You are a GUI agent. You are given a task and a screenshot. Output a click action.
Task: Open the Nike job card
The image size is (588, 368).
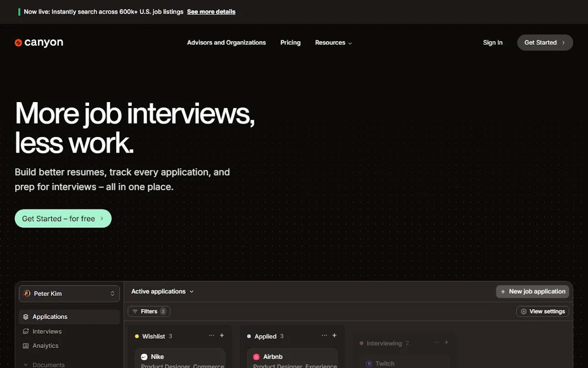point(180,358)
